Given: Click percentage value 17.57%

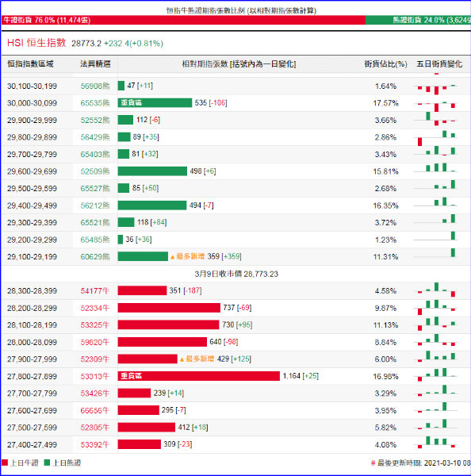Looking at the screenshot, I should 385,103.
